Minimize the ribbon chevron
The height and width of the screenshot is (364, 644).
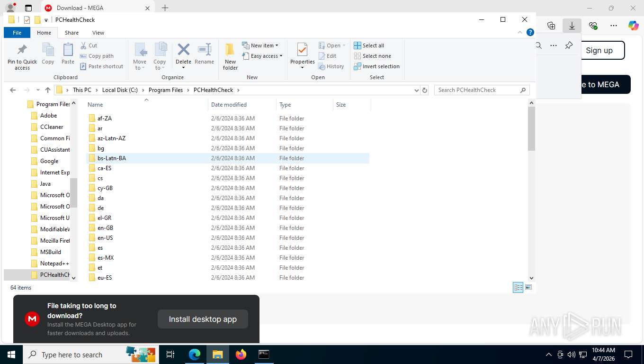520,33
